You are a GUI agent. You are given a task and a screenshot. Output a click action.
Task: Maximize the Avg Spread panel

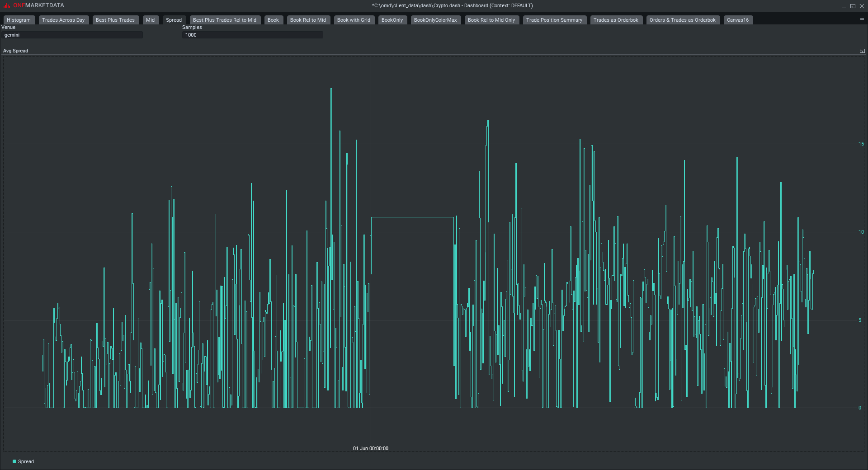click(x=862, y=51)
